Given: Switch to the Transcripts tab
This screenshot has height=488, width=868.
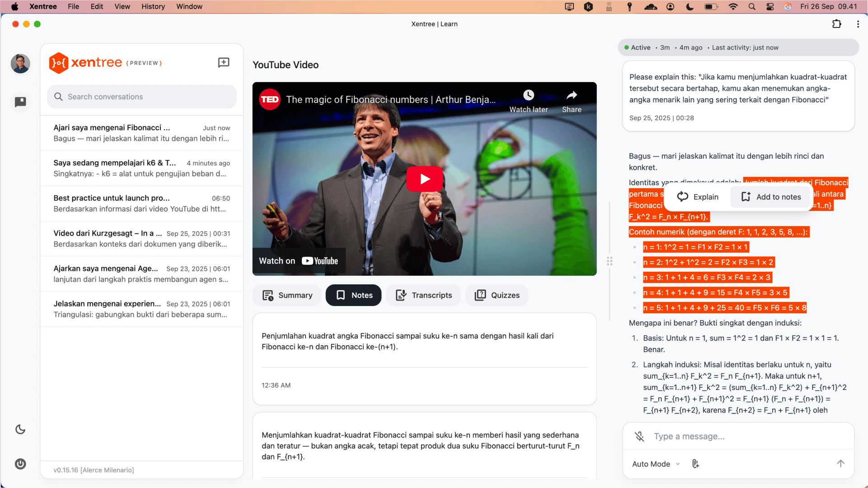Looking at the screenshot, I should pyautogui.click(x=423, y=295).
